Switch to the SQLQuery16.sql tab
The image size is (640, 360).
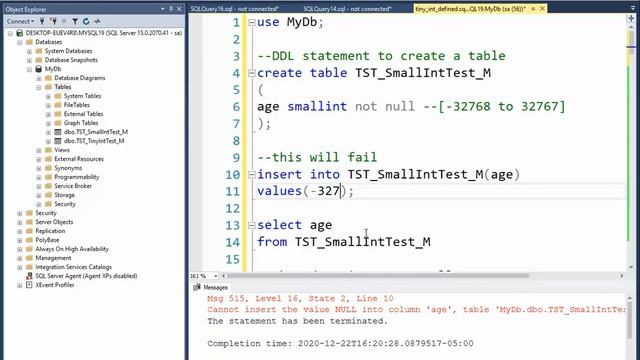click(234, 9)
